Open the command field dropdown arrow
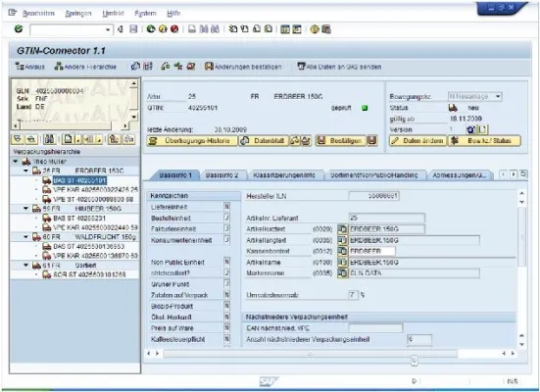The image size is (540, 392). tap(108, 30)
